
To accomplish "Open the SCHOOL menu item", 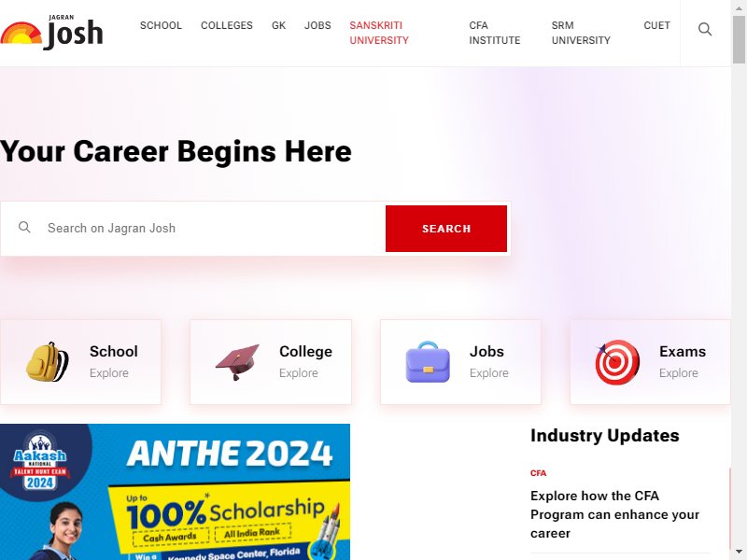I will click(x=161, y=25).
